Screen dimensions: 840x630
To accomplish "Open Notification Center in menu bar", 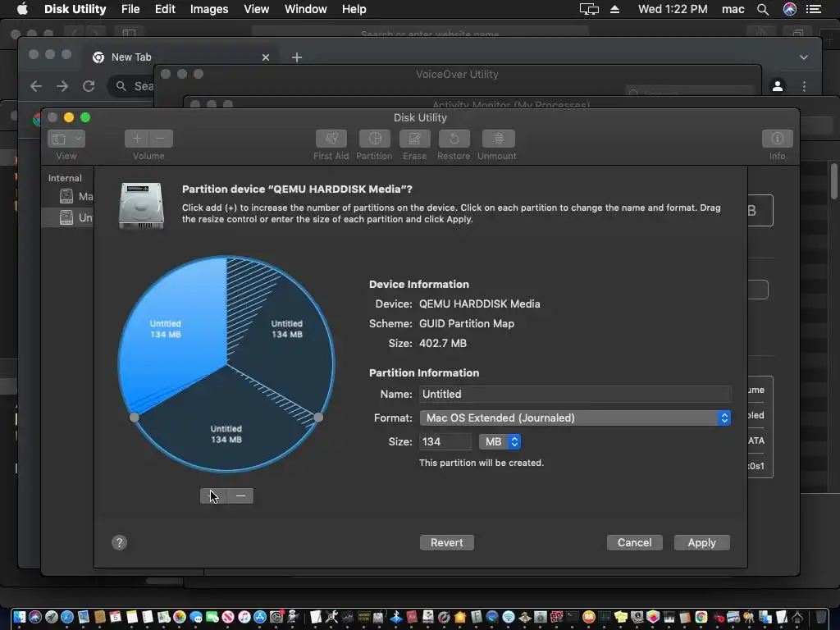I will tap(814, 9).
